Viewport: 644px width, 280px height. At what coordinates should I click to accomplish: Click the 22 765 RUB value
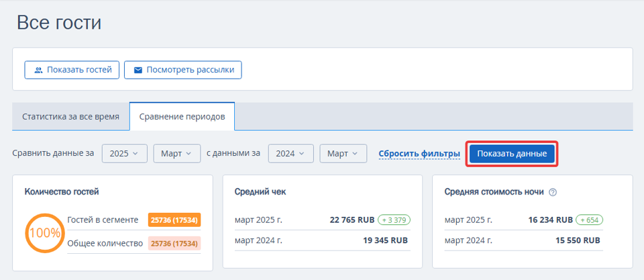352,220
